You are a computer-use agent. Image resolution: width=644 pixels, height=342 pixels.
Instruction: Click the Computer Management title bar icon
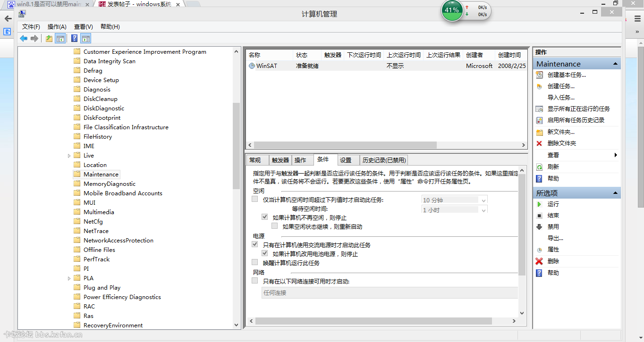[22, 14]
